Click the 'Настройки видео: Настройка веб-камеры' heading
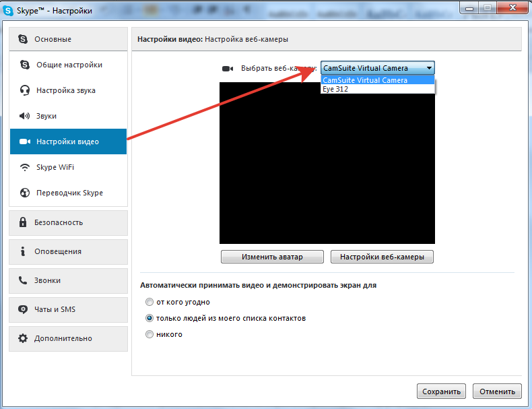532x409 pixels. (213, 39)
